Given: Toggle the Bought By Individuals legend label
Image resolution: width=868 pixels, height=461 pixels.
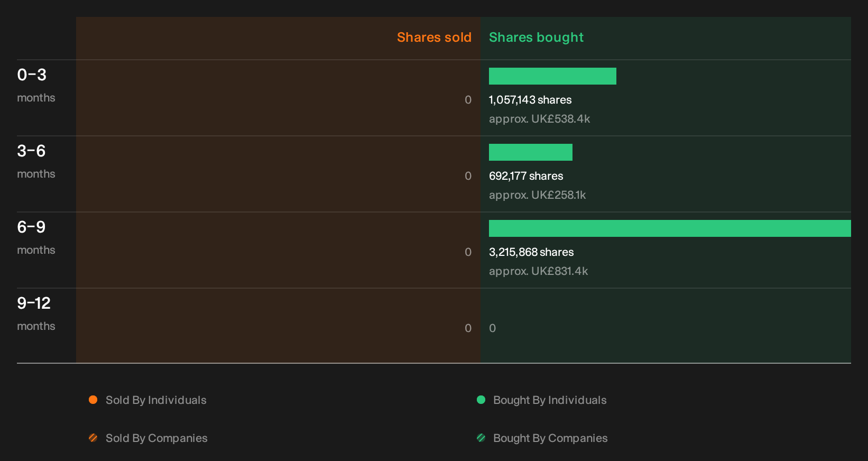Looking at the screenshot, I should 550,400.
